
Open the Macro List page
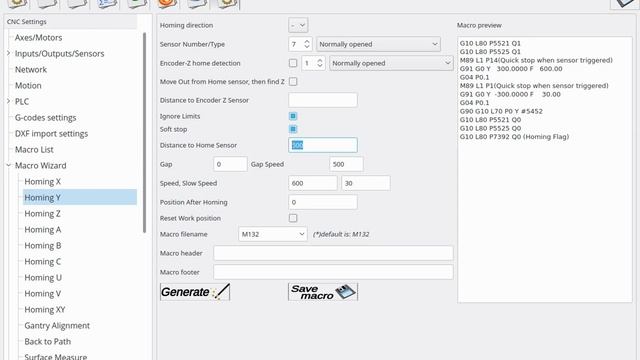click(x=34, y=149)
